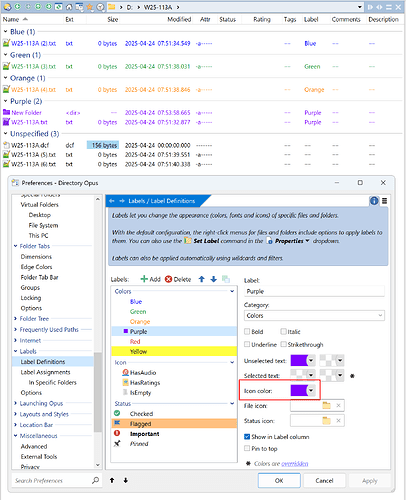Open the File icon folder browser

point(326,406)
